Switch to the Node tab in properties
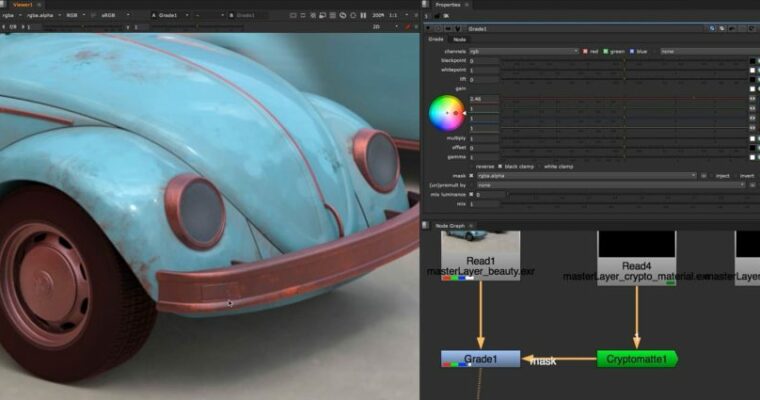This screenshot has height=400, width=760. click(460, 39)
